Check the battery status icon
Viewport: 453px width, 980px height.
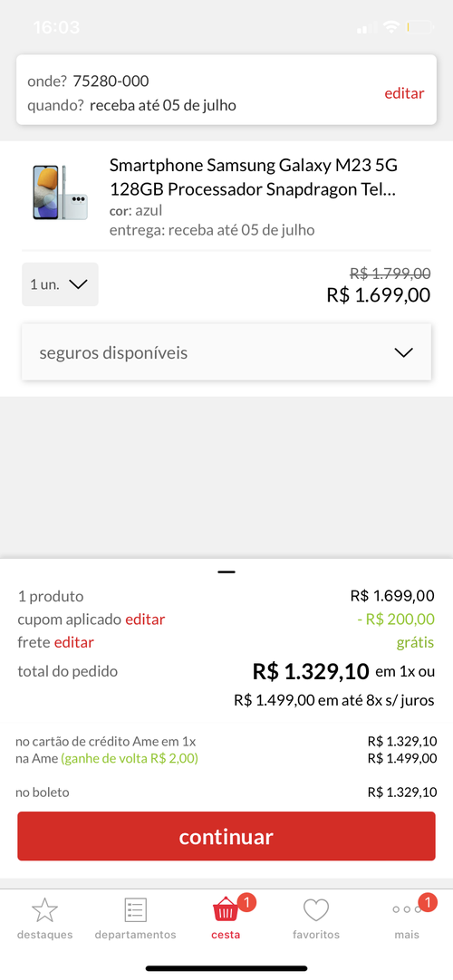tap(419, 27)
